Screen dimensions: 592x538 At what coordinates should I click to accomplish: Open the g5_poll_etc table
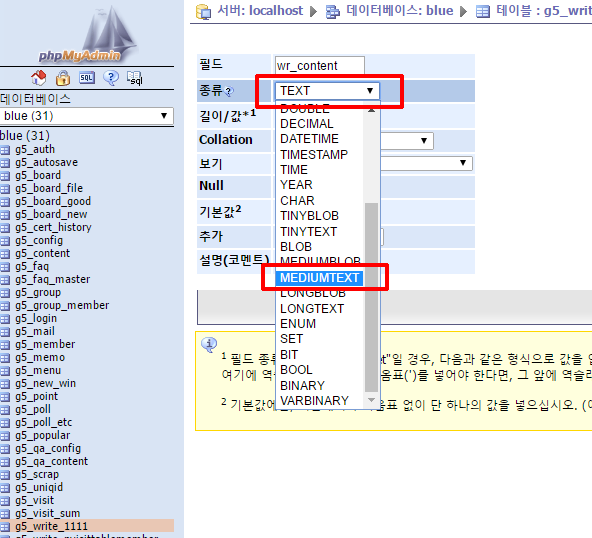tap(43, 422)
